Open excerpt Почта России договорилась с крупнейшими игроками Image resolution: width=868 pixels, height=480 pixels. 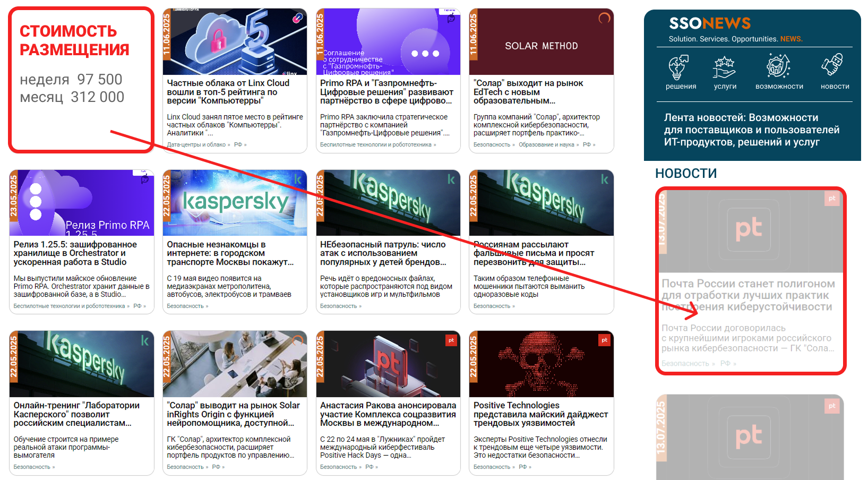click(747, 338)
